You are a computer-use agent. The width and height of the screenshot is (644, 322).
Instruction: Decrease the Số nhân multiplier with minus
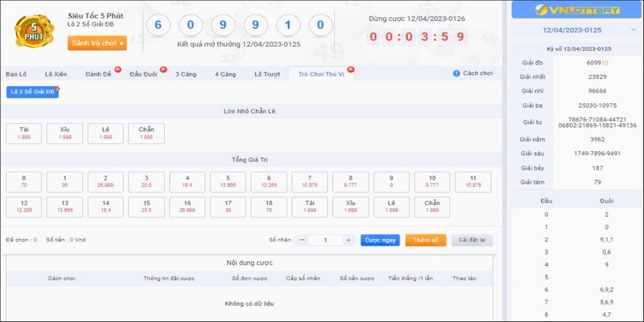coord(302,240)
